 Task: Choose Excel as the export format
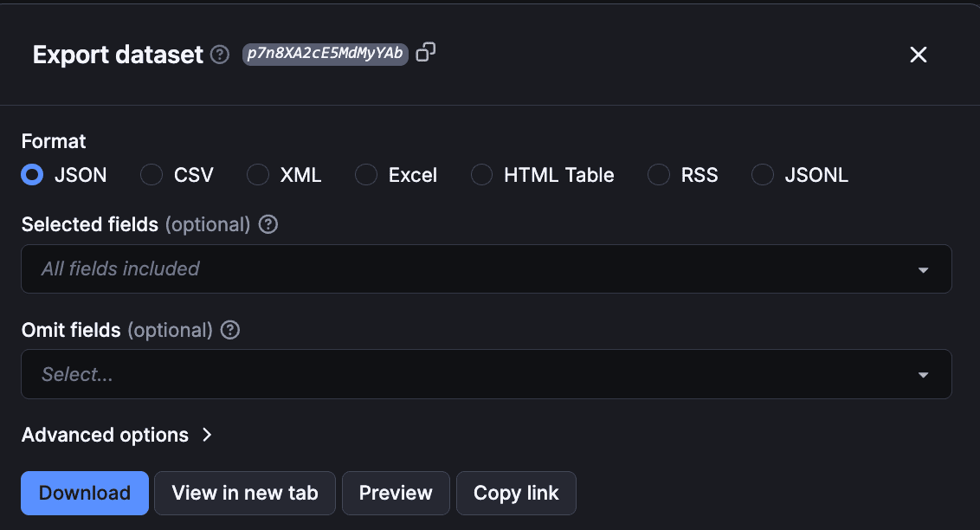(365, 175)
